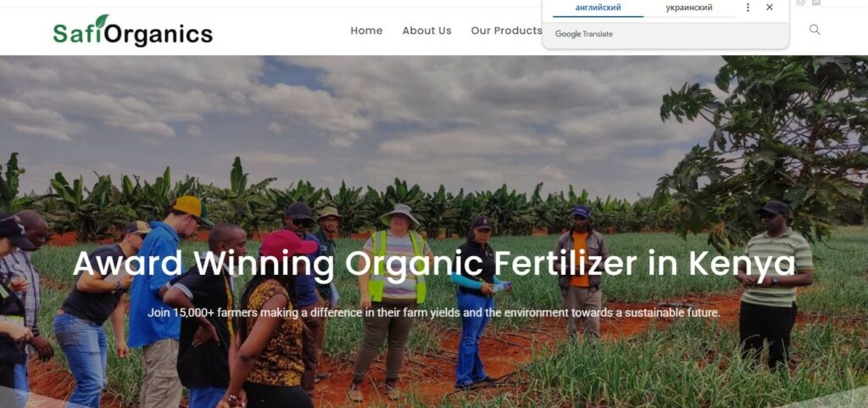The height and width of the screenshot is (408, 868).
Task: Close the Google Translate popup
Action: [770, 7]
